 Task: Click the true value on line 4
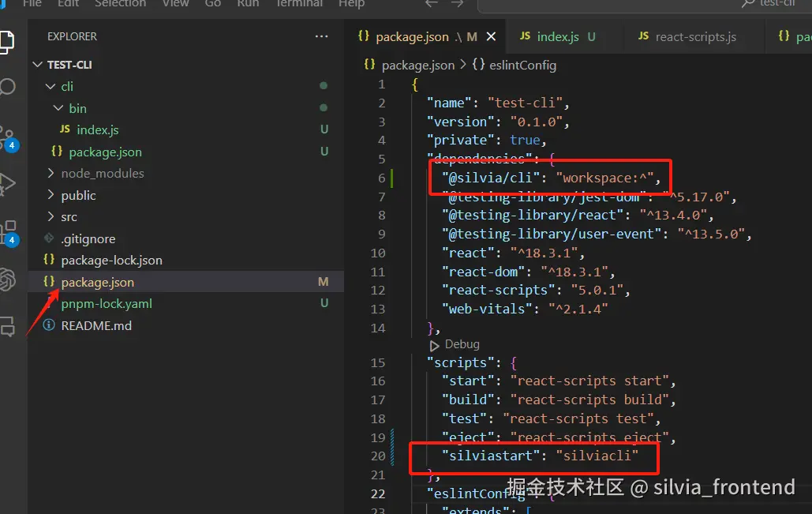tap(525, 141)
